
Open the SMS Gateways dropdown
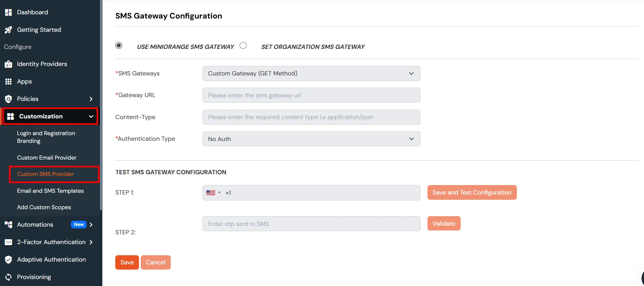click(x=311, y=73)
